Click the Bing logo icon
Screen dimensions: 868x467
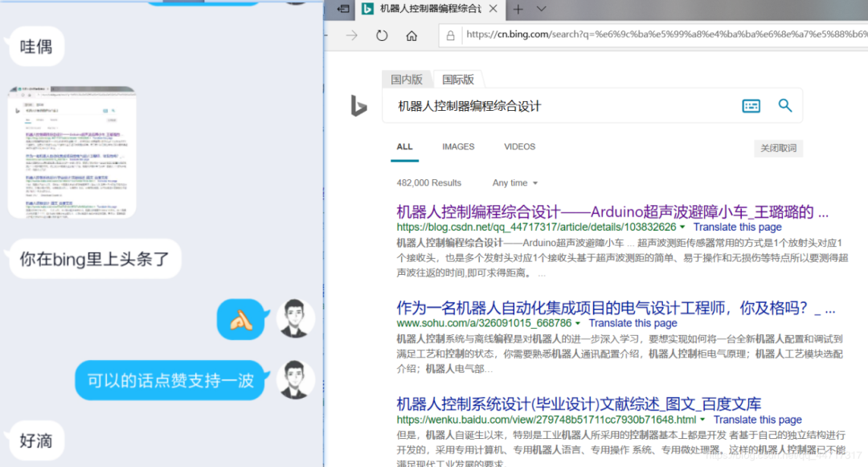tap(358, 105)
